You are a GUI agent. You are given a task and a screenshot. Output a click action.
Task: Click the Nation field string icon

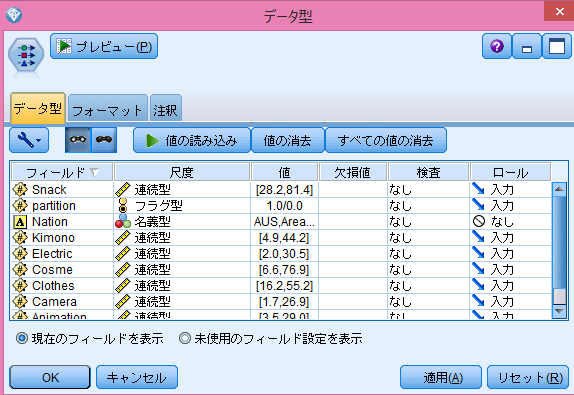(x=20, y=222)
